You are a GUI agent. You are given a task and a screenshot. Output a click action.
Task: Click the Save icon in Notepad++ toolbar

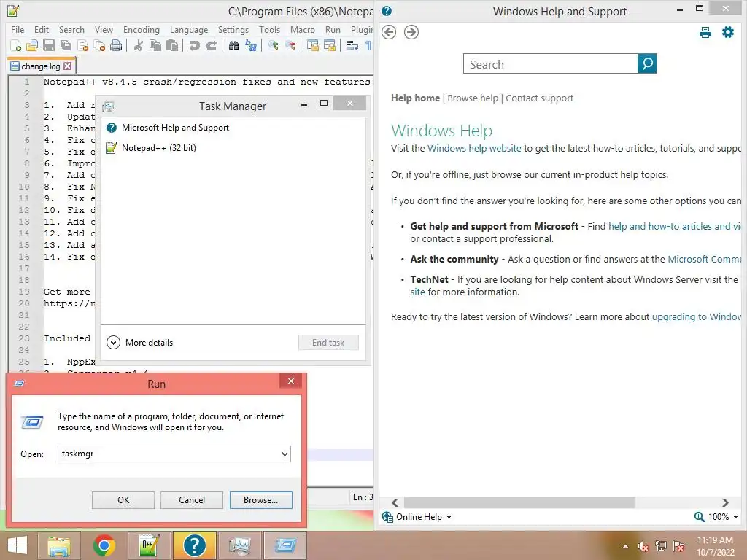click(49, 46)
